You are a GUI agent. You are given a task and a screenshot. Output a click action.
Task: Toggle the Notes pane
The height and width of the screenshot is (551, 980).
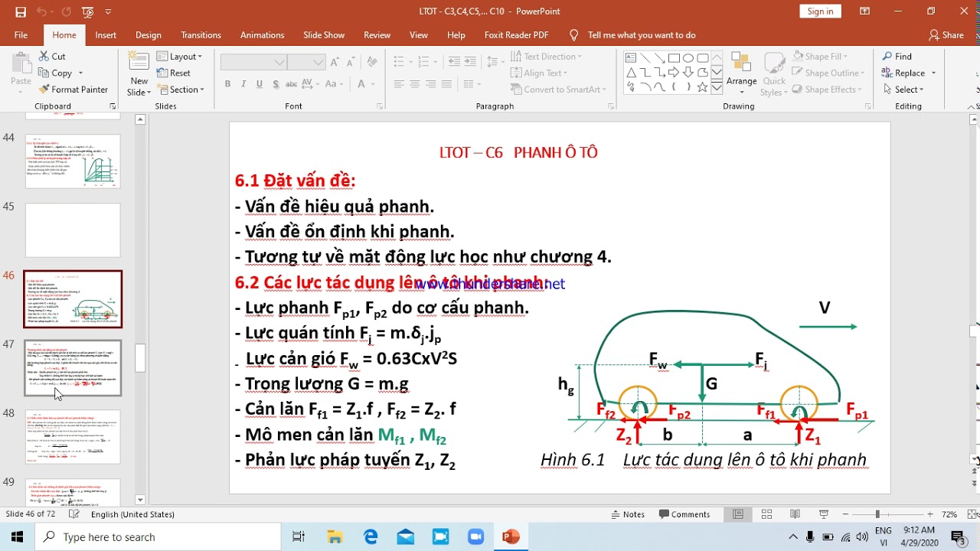pos(628,514)
